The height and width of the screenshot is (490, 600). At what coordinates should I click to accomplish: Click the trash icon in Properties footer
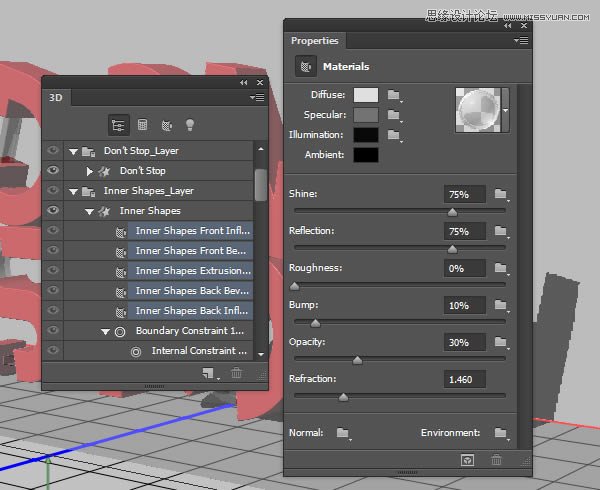(x=496, y=459)
